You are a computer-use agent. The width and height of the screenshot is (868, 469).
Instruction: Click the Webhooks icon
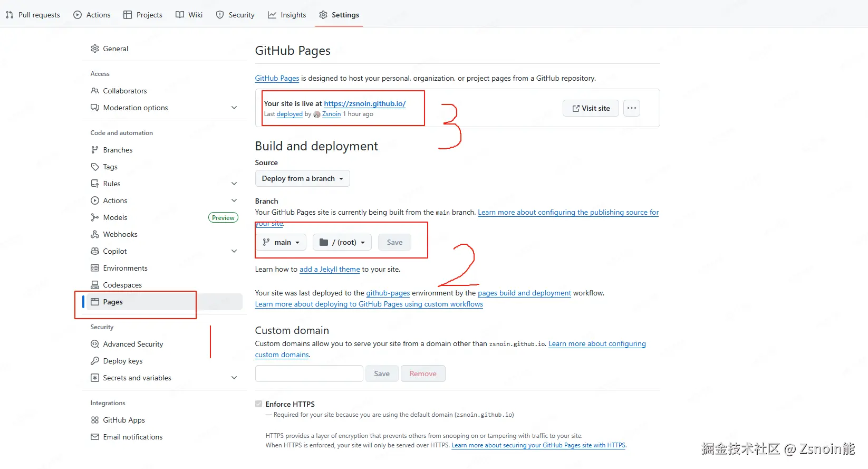click(x=95, y=234)
